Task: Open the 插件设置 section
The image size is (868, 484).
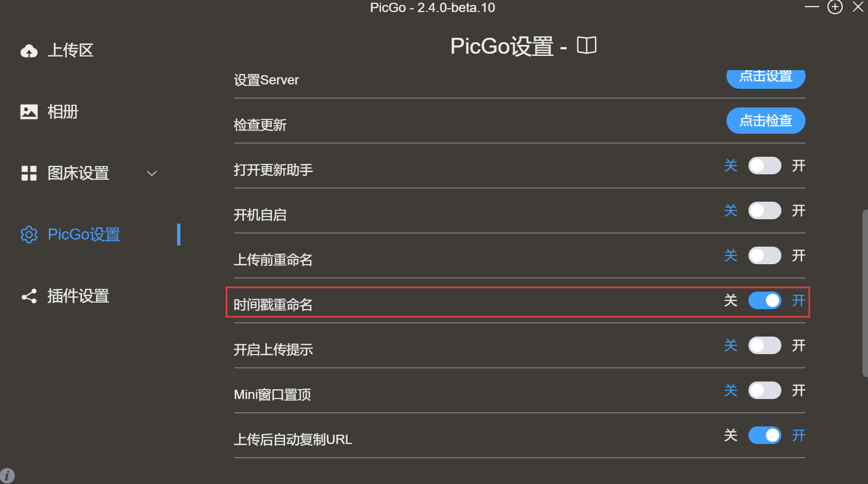Action: pos(78,296)
